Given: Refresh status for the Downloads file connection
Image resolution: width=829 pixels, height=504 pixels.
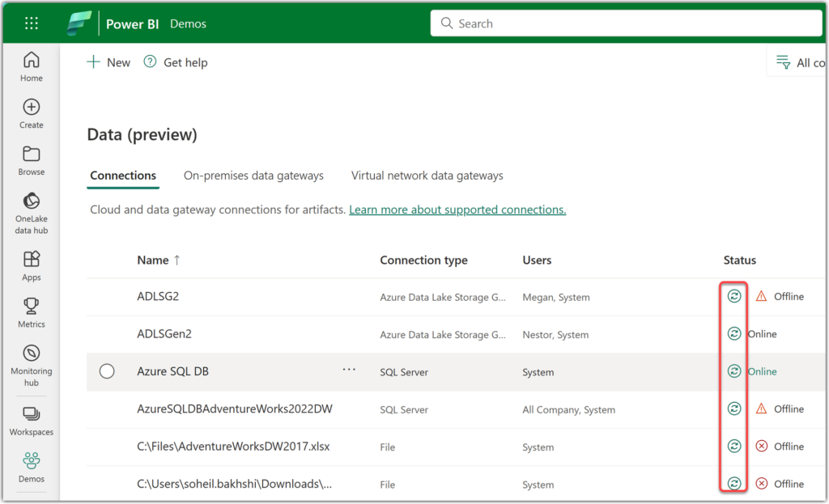Looking at the screenshot, I should pyautogui.click(x=733, y=484).
